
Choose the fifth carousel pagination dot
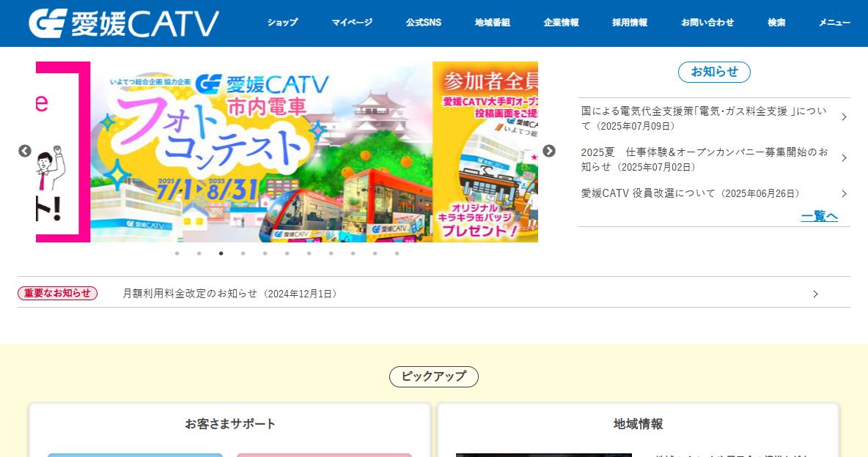[265, 253]
